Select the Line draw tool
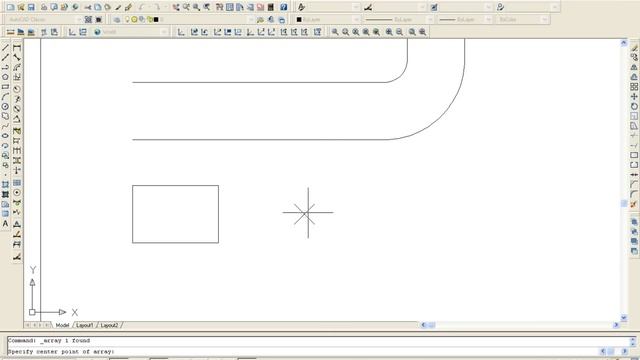 click(x=5, y=47)
